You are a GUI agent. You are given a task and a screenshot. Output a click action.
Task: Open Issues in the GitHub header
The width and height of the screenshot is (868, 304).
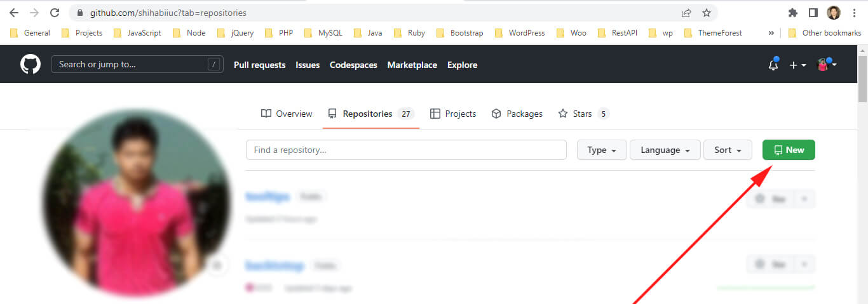tap(308, 65)
